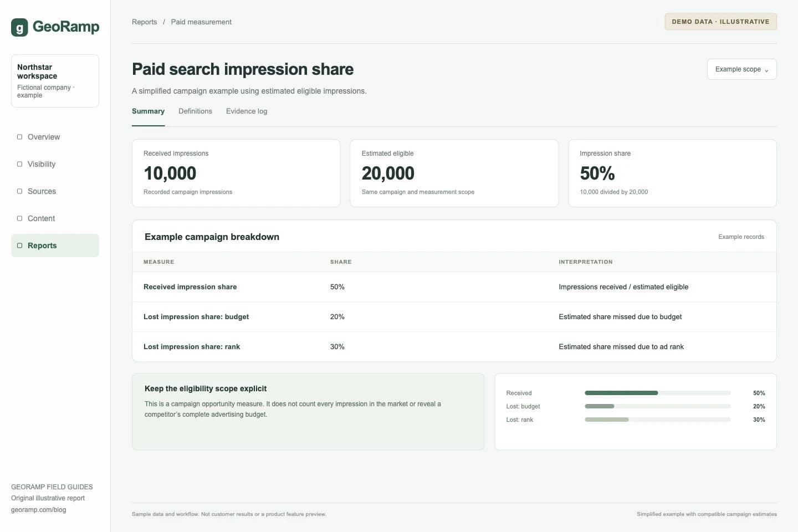The height and width of the screenshot is (532, 798).
Task: Switch to the Summary tab
Action: pos(148,111)
